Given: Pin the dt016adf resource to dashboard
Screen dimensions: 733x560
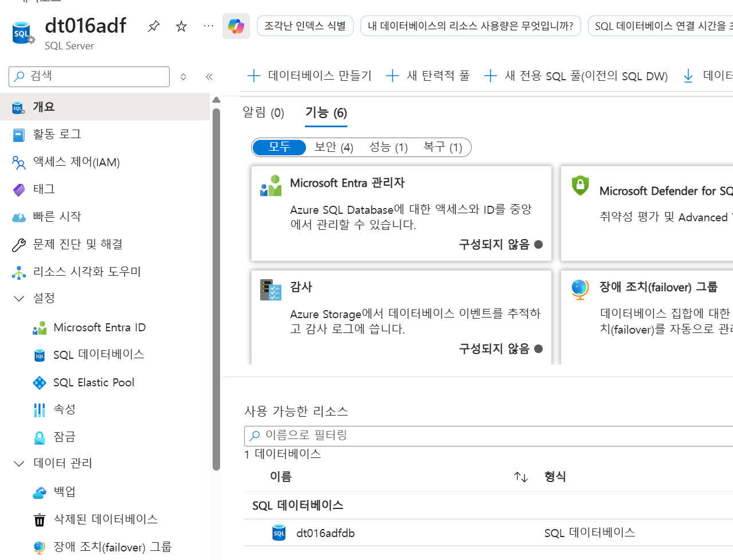Looking at the screenshot, I should coord(154,26).
